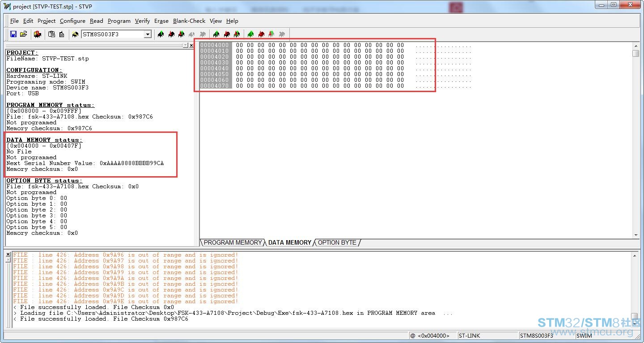Click the clipboard Paste toolbar icon
Image resolution: width=644 pixels, height=343 pixels.
tap(51, 34)
